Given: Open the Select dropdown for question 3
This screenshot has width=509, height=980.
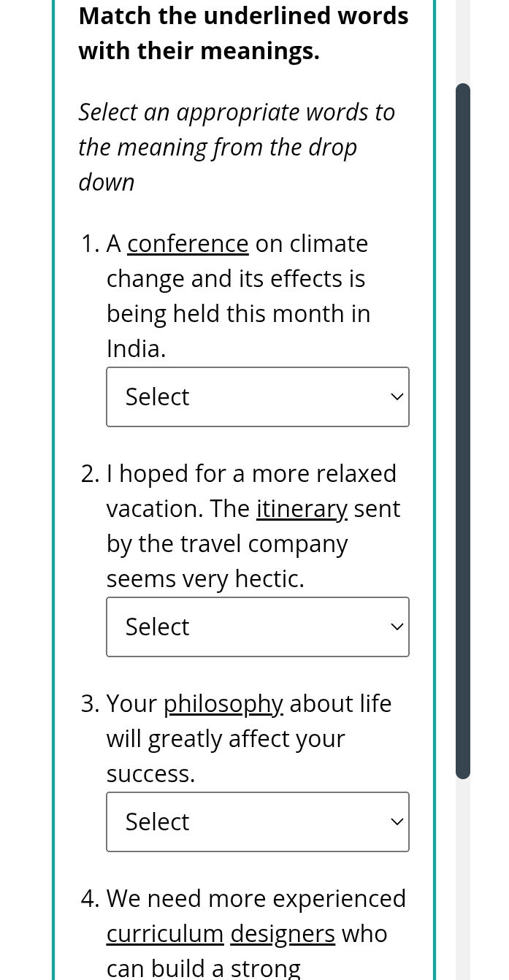Looking at the screenshot, I should (257, 822).
